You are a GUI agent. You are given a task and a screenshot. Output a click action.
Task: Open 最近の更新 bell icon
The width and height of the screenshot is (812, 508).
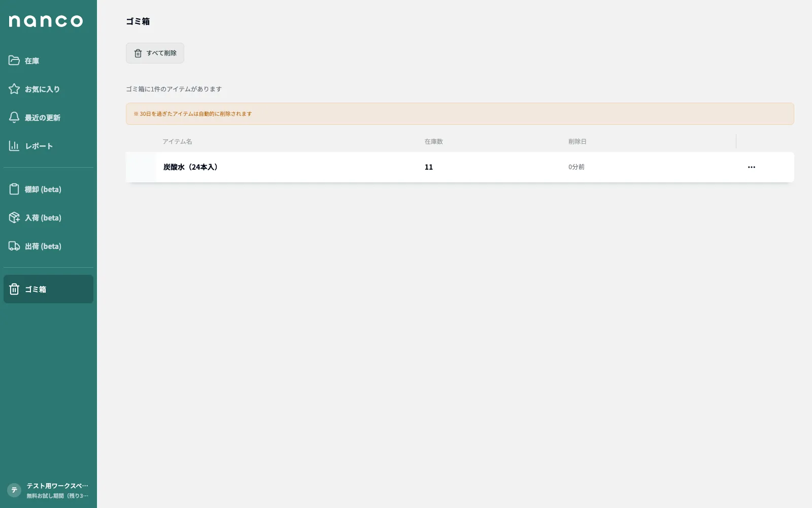coord(14,117)
